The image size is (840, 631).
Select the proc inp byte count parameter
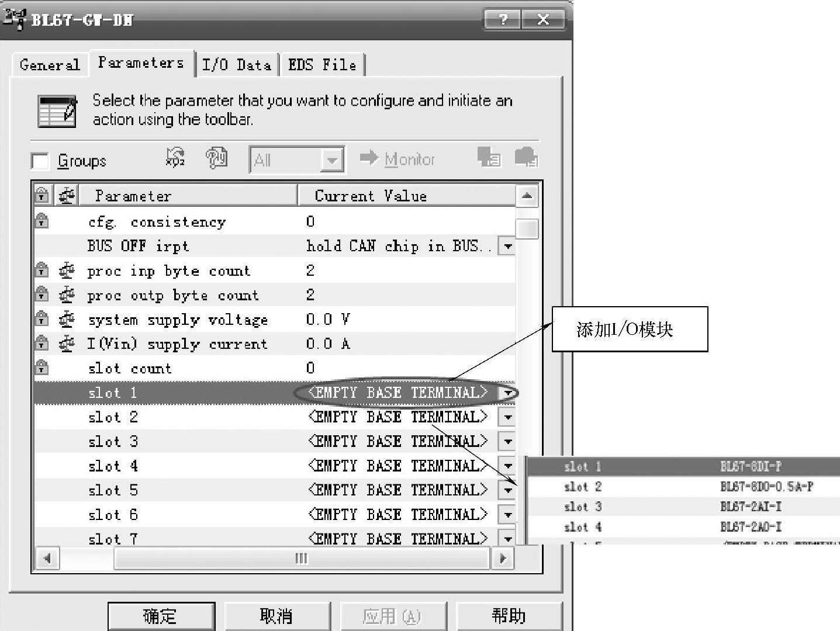[274, 271]
